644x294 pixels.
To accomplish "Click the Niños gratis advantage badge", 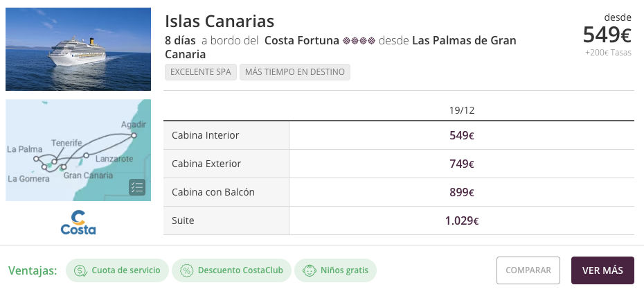I will point(335,270).
